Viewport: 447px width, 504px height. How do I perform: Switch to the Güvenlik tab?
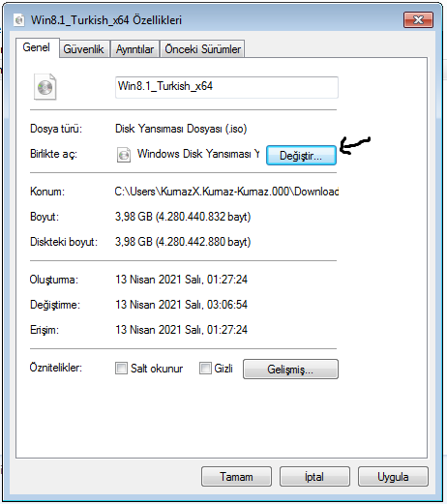click(83, 49)
